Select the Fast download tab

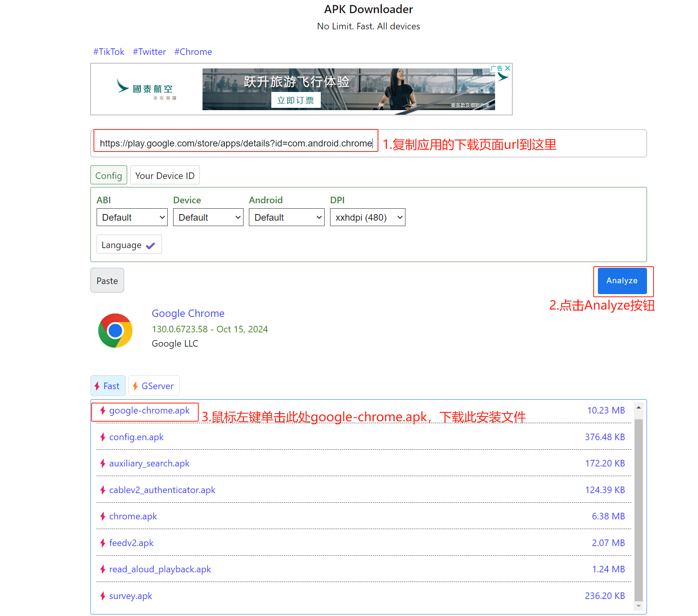[x=108, y=386]
